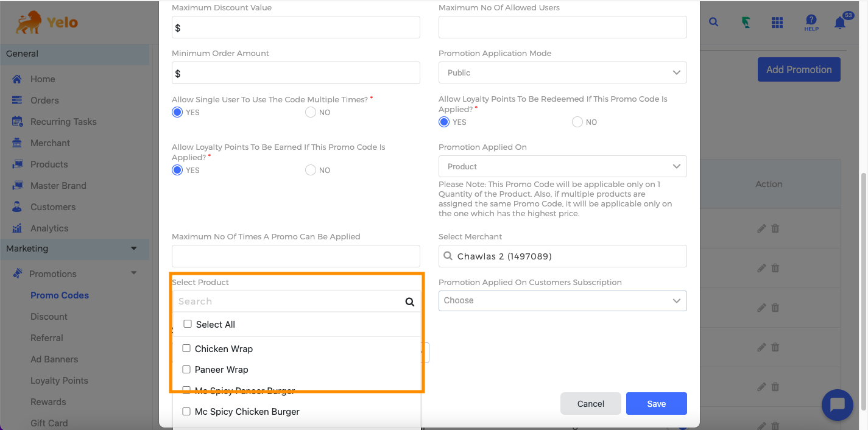This screenshot has width=868, height=430.
Task: Open Promotion Application Mode dropdown
Action: click(562, 72)
